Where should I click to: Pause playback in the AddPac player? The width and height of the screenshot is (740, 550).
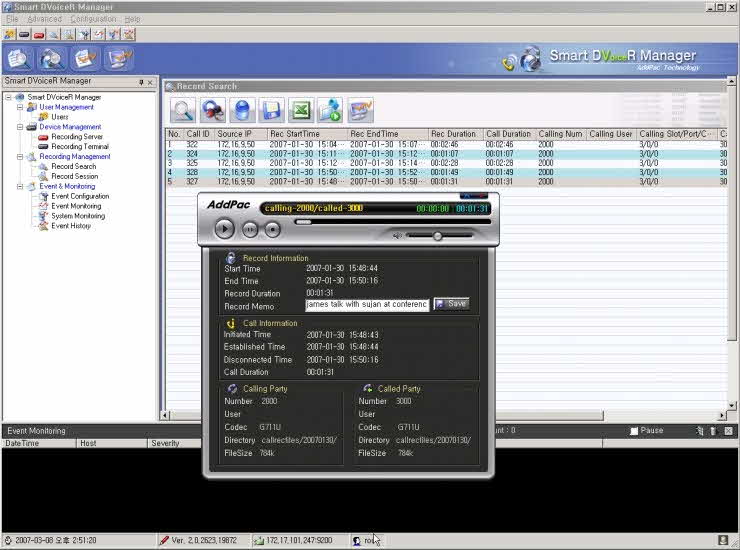pyautogui.click(x=250, y=229)
